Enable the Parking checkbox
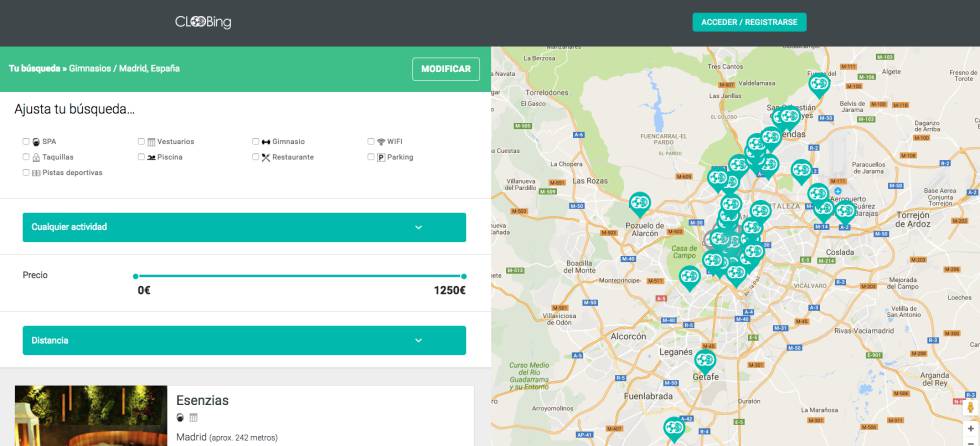980x446 pixels. [x=371, y=157]
